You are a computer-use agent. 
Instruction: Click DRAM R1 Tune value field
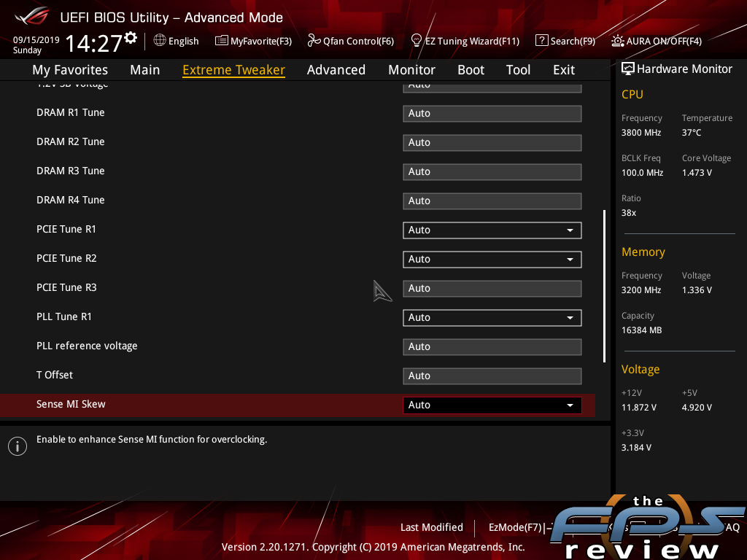pos(492,113)
